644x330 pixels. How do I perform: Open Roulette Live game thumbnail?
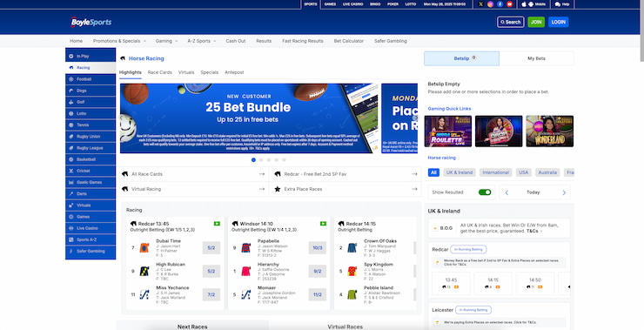tap(448, 131)
